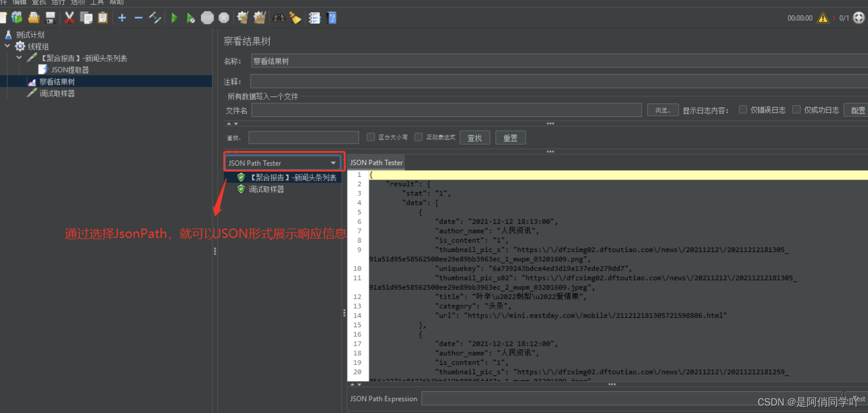Click the 浏览 browse button

tap(663, 110)
